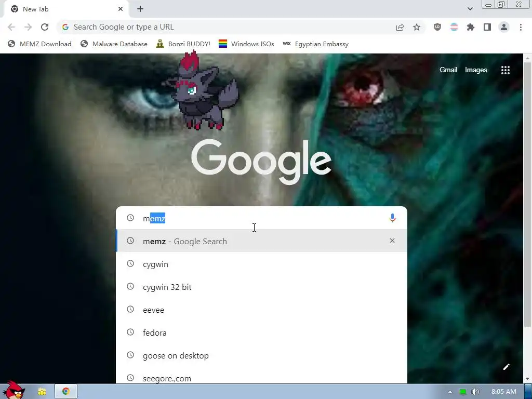Open the 8:05 AM taskbar clock

pyautogui.click(x=503, y=392)
